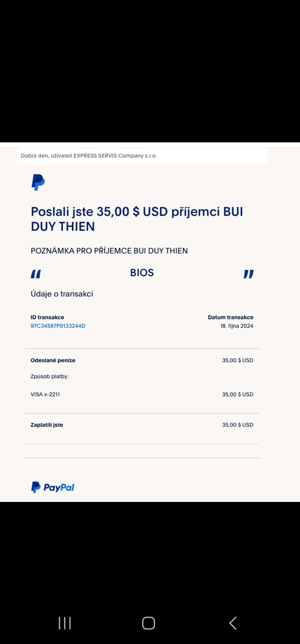Tap the Údaje o transakci heading
Image resolution: width=300 pixels, height=644 pixels.
[x=62, y=294]
